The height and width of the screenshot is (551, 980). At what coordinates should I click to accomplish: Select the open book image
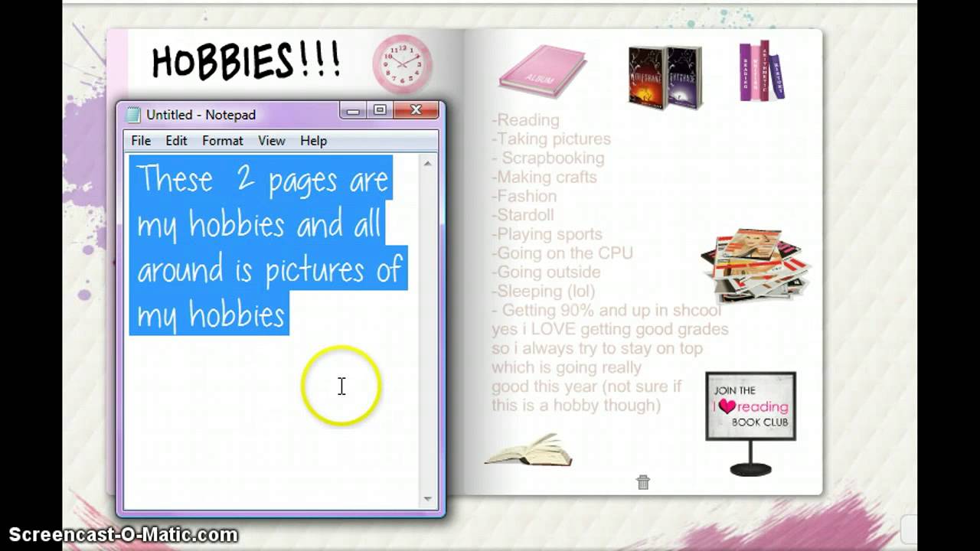[x=528, y=450]
